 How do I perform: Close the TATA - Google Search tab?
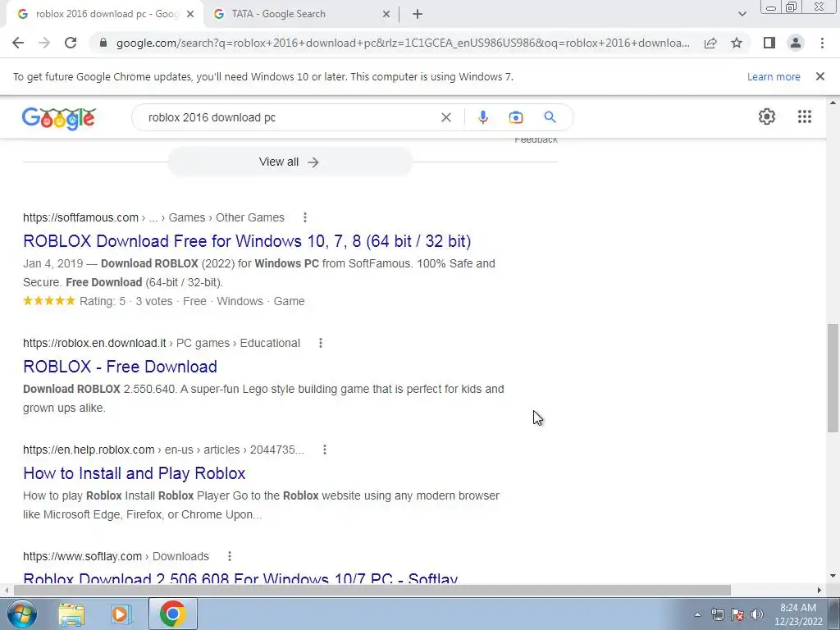pyautogui.click(x=386, y=15)
